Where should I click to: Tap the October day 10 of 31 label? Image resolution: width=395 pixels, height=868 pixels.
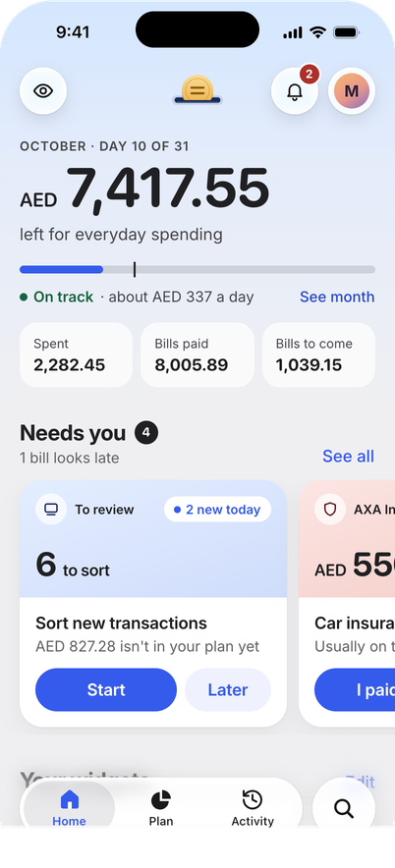click(x=104, y=146)
